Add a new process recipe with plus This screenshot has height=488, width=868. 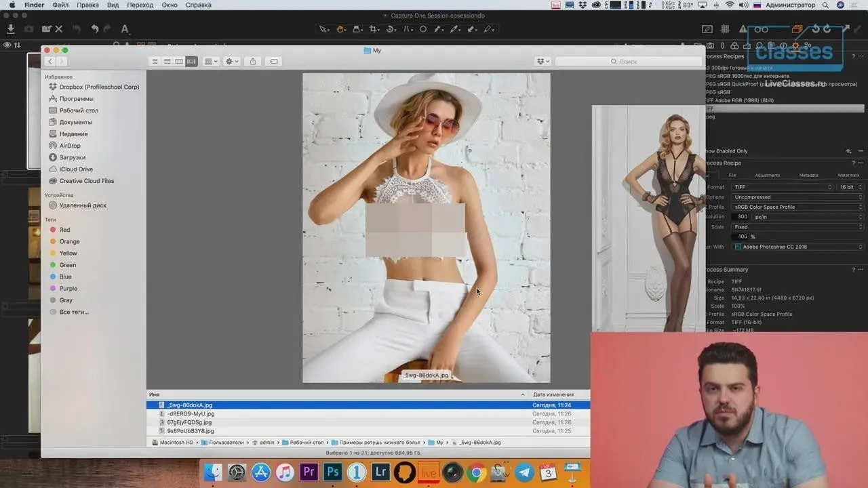tap(848, 151)
